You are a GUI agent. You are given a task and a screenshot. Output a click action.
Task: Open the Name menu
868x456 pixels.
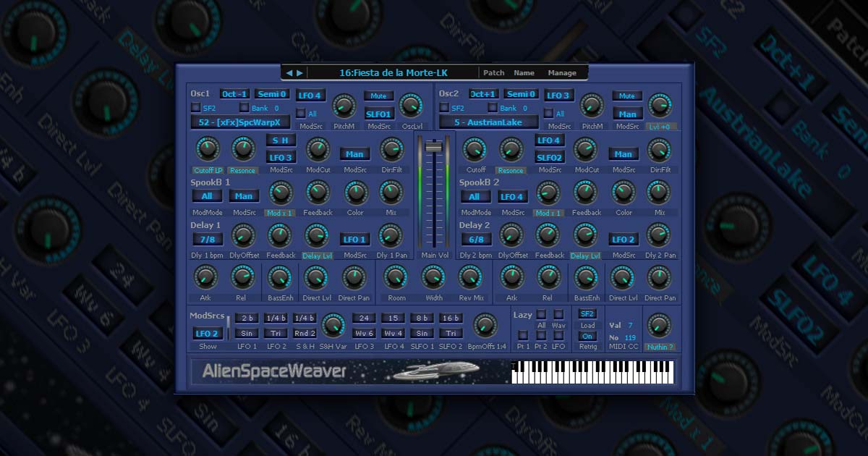[524, 72]
